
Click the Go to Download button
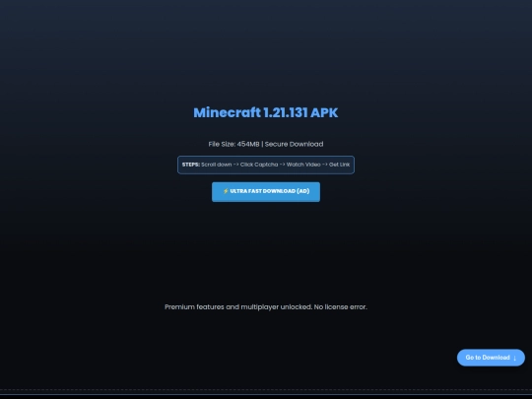[491, 358]
